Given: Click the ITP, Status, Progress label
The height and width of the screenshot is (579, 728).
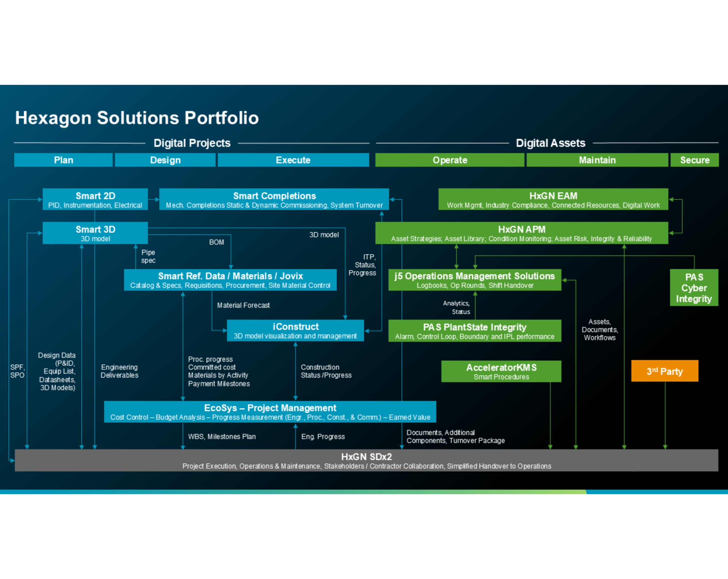Looking at the screenshot, I should click(x=362, y=265).
